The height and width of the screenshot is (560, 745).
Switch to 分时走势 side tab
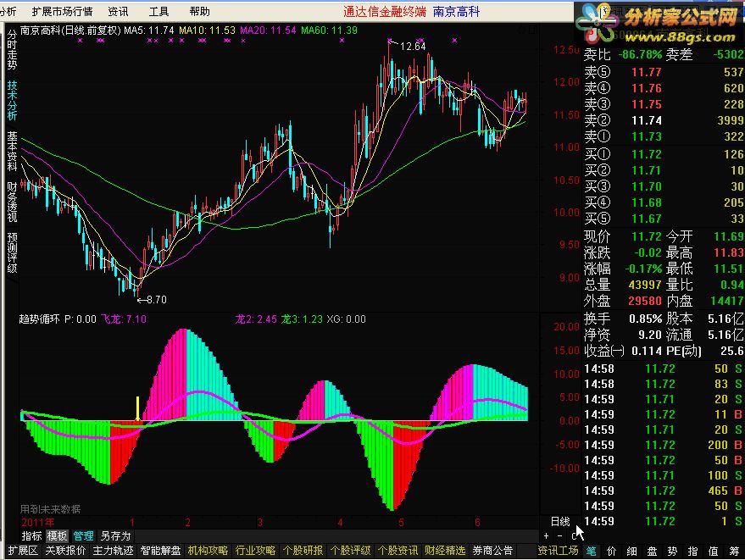(x=12, y=49)
